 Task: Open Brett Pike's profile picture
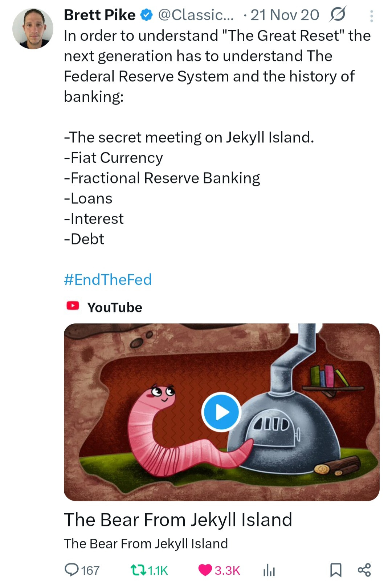(x=33, y=29)
